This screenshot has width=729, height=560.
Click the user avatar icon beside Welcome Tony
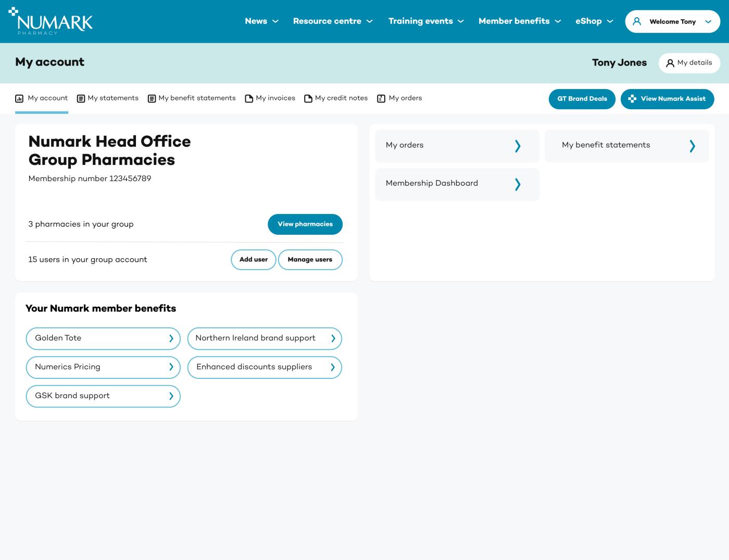coord(636,21)
